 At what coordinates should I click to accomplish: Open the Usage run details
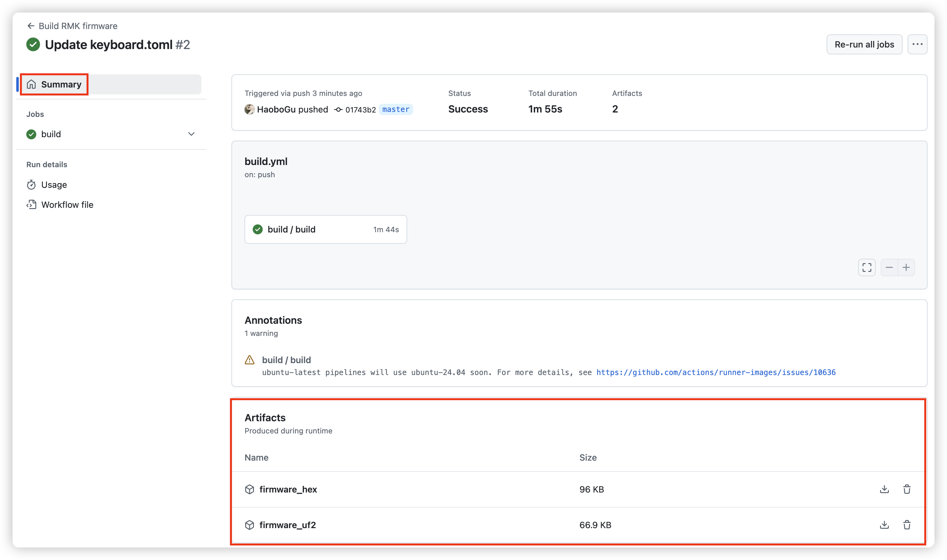tap(53, 185)
